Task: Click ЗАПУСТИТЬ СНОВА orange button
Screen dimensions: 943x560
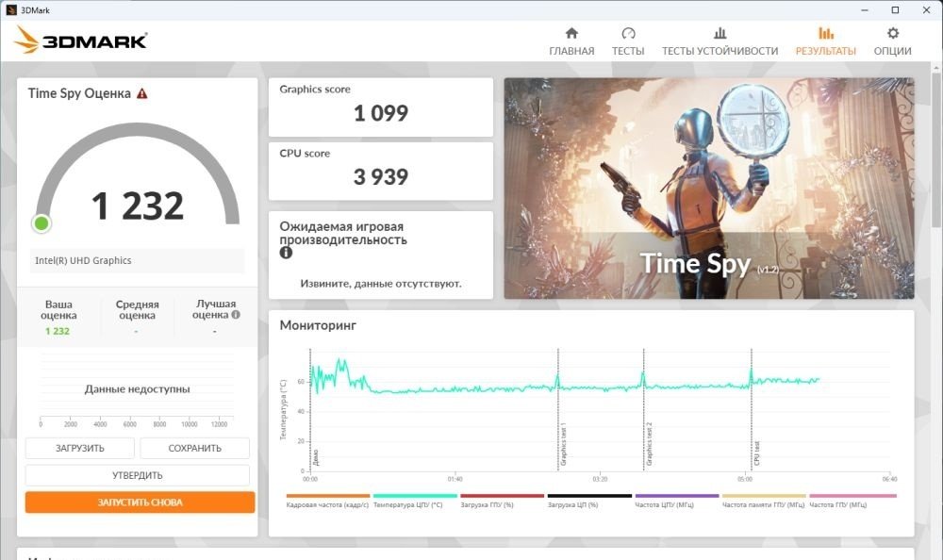Action: (x=141, y=502)
